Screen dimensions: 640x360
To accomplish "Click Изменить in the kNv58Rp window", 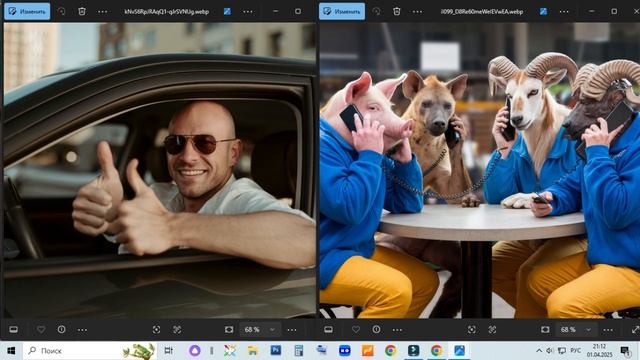I will 27,11.
